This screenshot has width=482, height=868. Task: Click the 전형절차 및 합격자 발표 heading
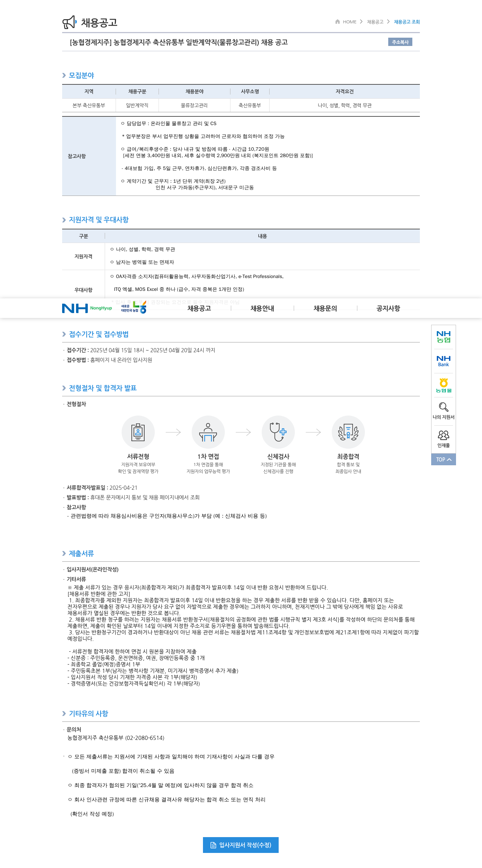pyautogui.click(x=103, y=388)
